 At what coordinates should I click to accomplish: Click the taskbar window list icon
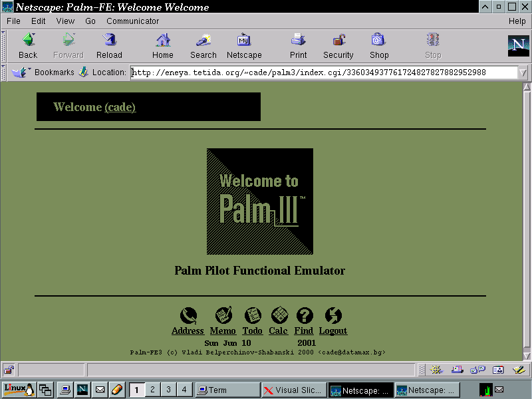(x=45, y=390)
